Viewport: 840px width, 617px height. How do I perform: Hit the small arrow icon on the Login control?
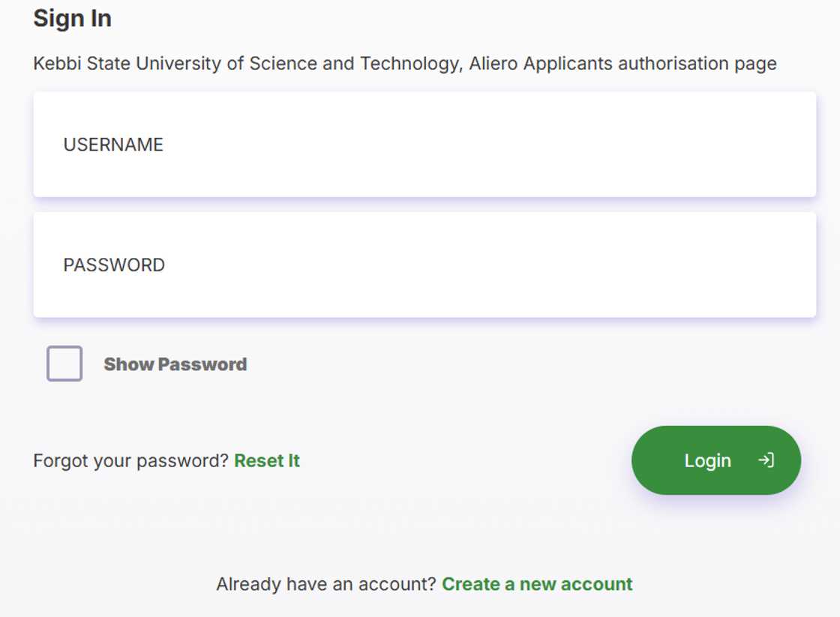pyautogui.click(x=767, y=460)
